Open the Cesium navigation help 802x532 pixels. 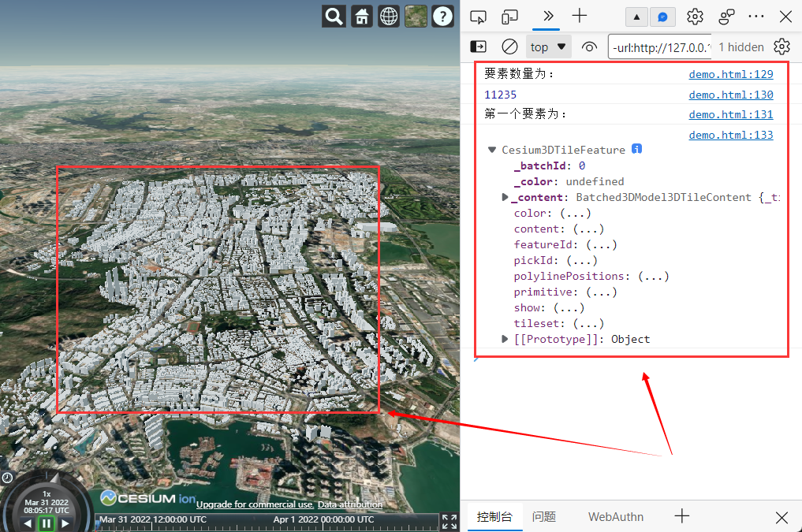tap(442, 16)
